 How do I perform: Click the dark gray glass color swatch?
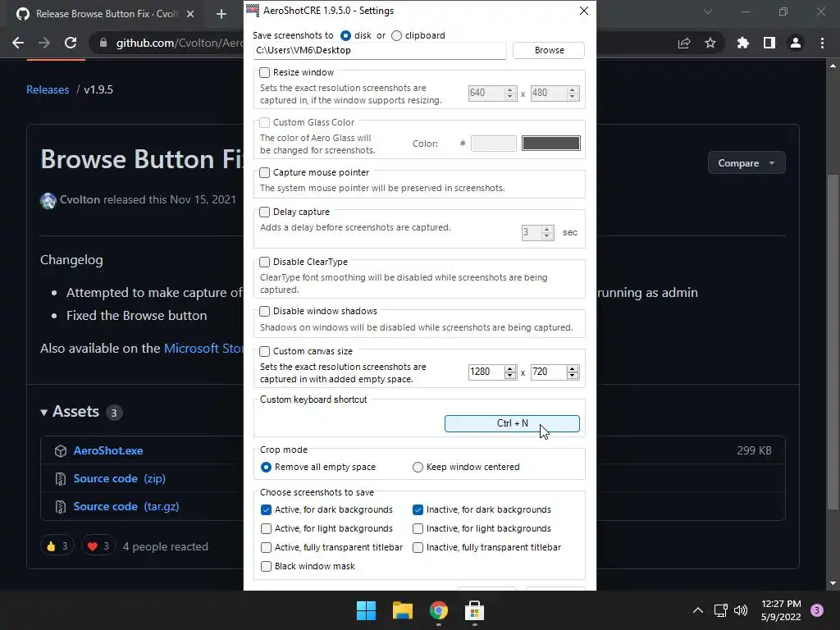point(550,143)
